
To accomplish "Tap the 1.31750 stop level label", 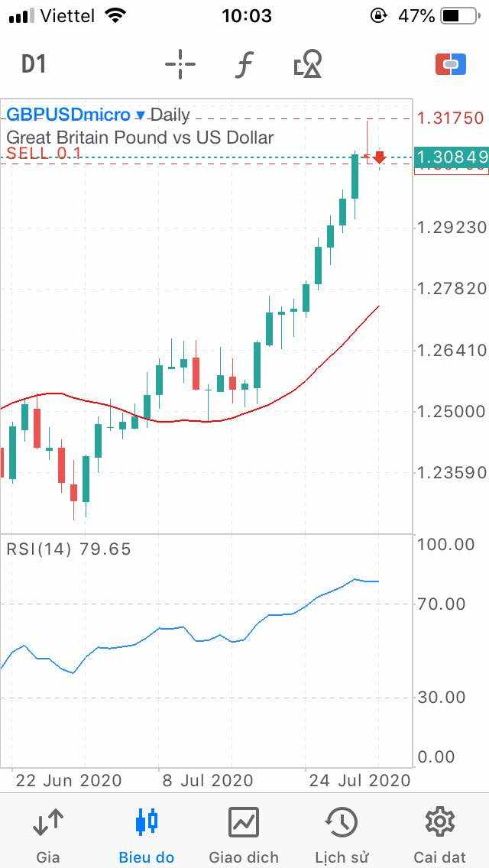I will coord(450,118).
